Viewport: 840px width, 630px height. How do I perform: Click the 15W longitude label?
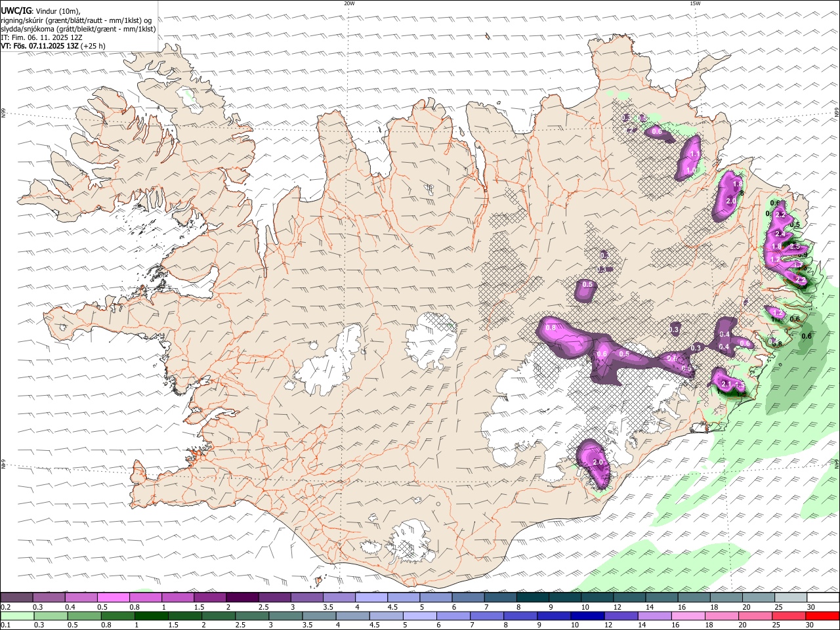tap(695, 3)
